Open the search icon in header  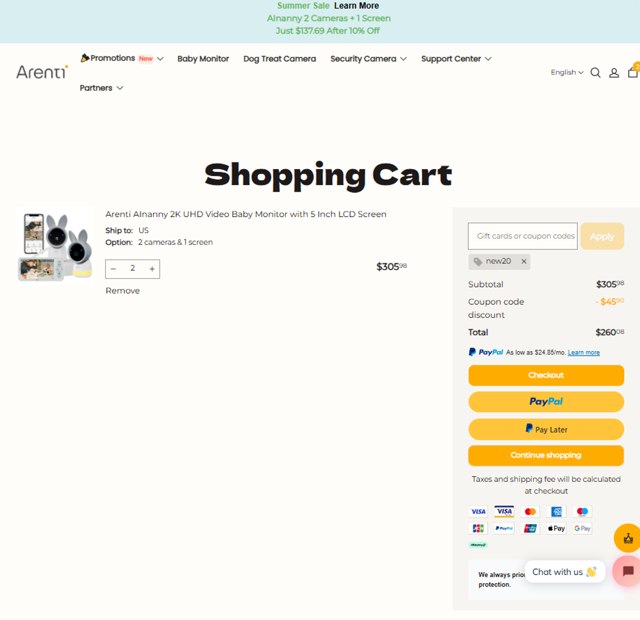[x=595, y=73]
